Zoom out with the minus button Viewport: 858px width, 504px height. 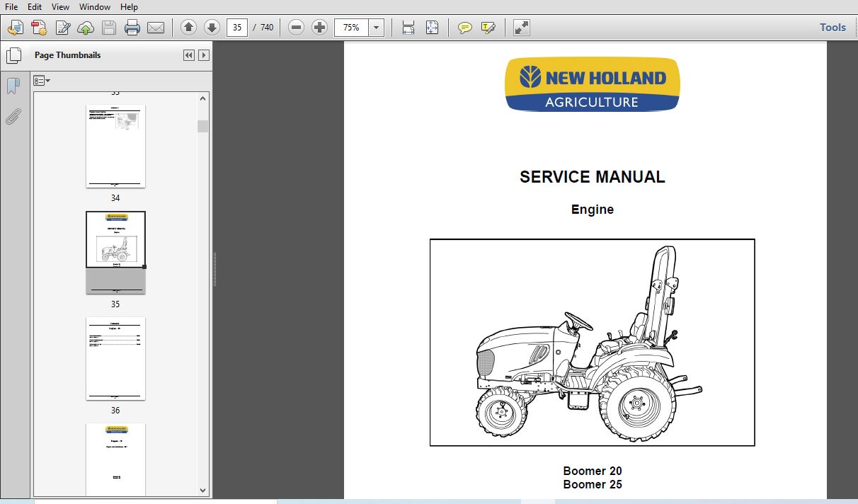tap(297, 28)
